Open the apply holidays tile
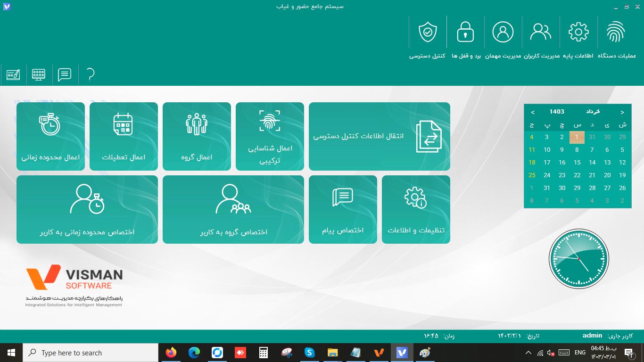 click(x=124, y=136)
